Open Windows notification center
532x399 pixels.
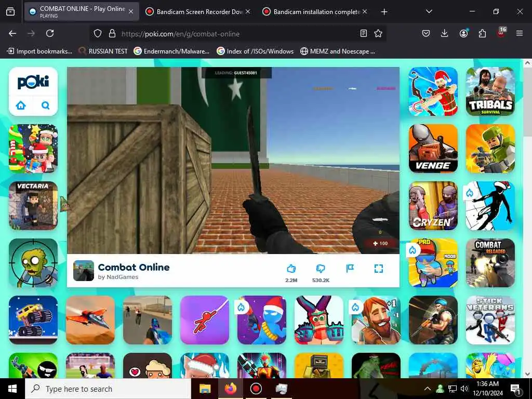[x=515, y=389]
